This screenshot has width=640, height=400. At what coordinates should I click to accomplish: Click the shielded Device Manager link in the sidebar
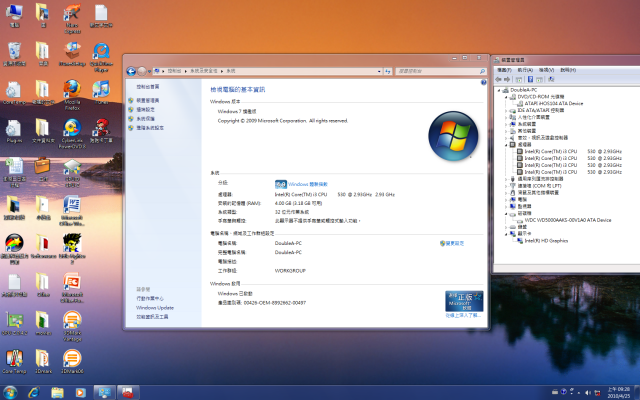coord(148,100)
